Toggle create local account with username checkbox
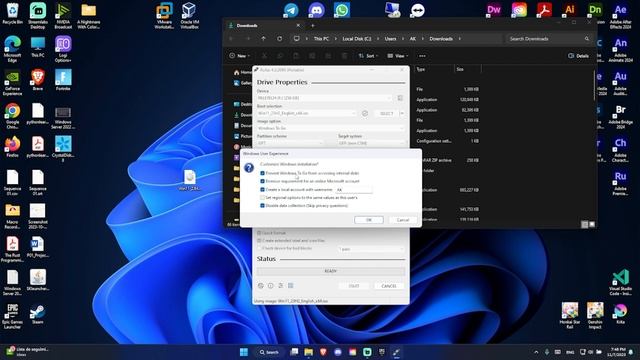 262,190
